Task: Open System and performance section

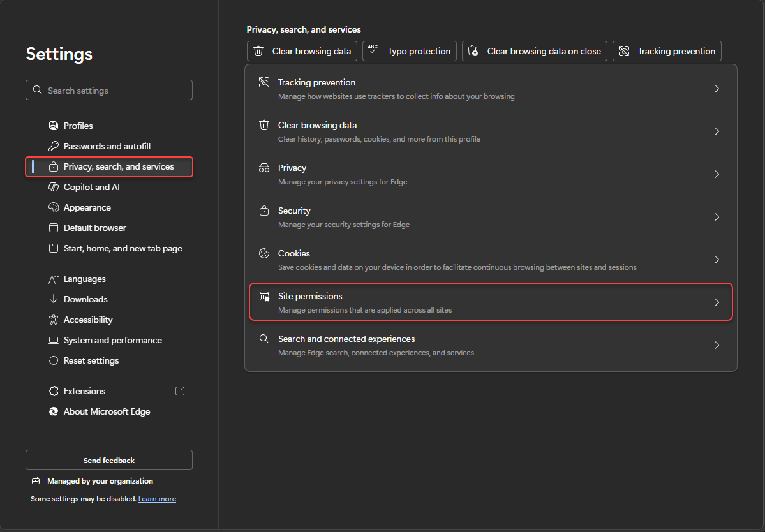Action: 109,341
